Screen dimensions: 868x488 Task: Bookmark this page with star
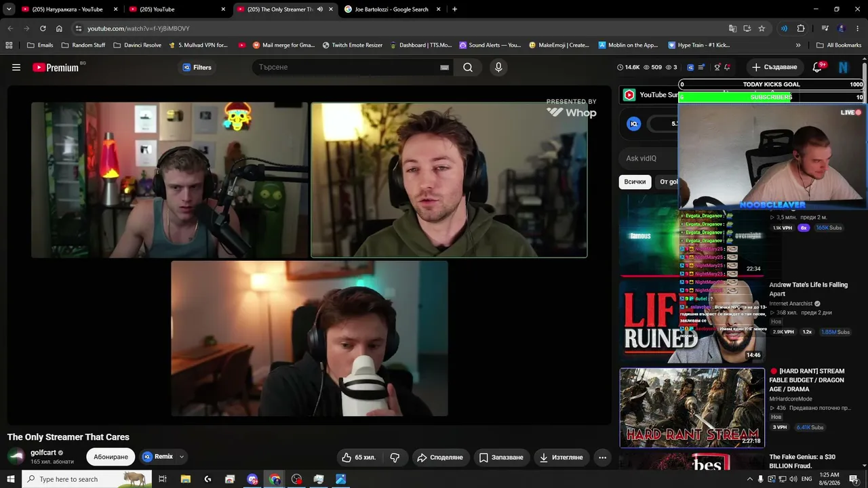click(x=762, y=28)
